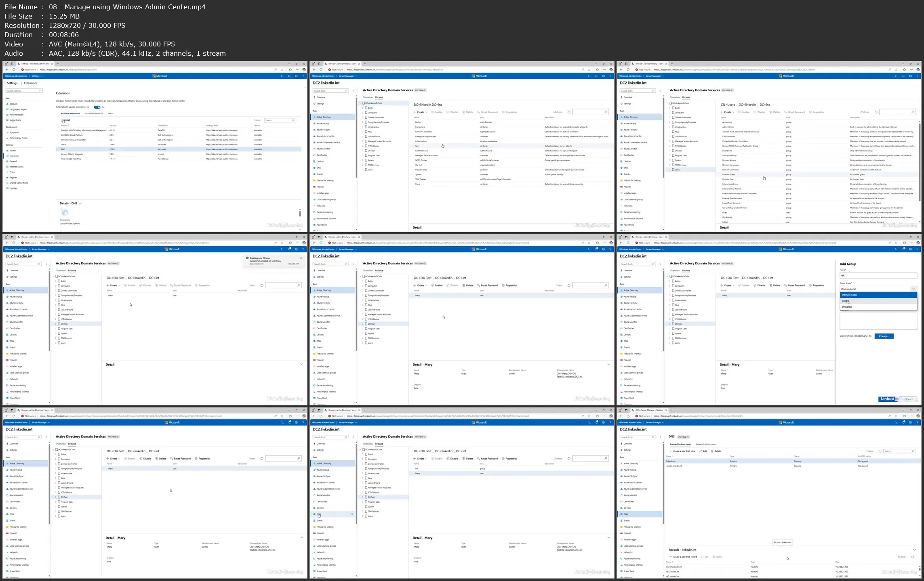Add Group: click Name field containing HR
924x581 pixels.
point(878,276)
